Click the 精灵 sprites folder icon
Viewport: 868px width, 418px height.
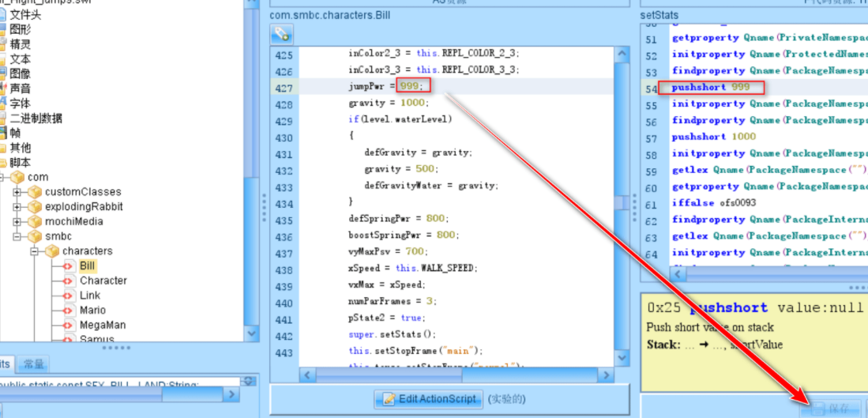pos(2,44)
